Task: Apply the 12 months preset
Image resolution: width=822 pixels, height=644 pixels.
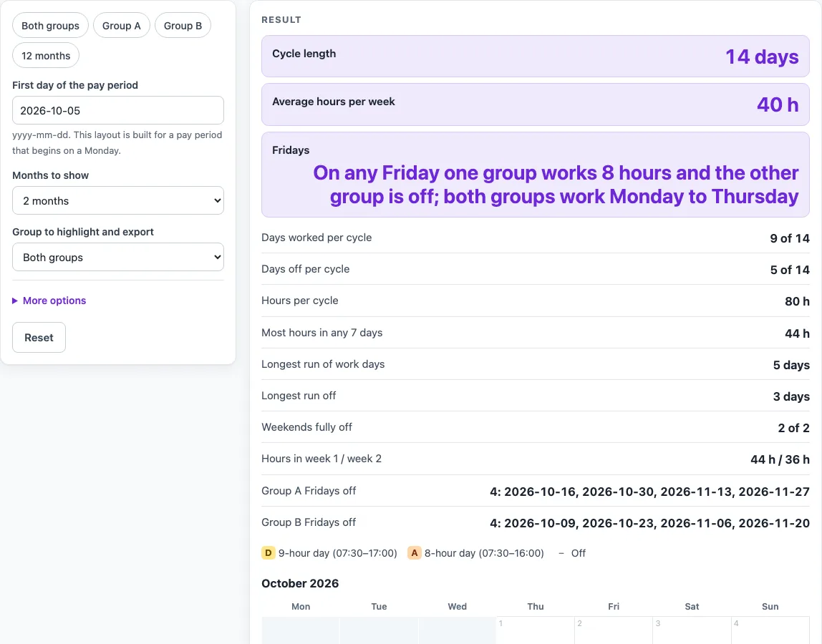Action: click(46, 56)
